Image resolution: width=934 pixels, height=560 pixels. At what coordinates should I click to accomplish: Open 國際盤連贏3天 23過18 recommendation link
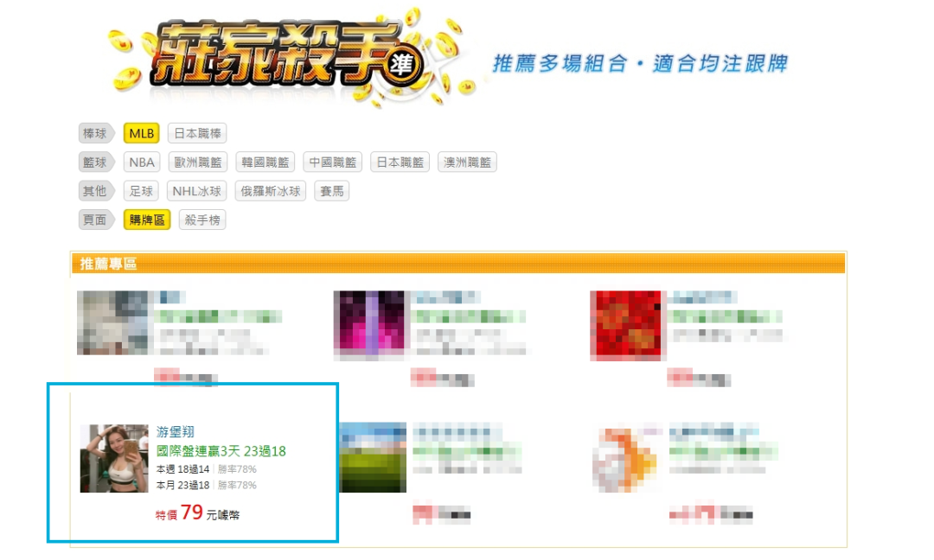click(x=221, y=451)
